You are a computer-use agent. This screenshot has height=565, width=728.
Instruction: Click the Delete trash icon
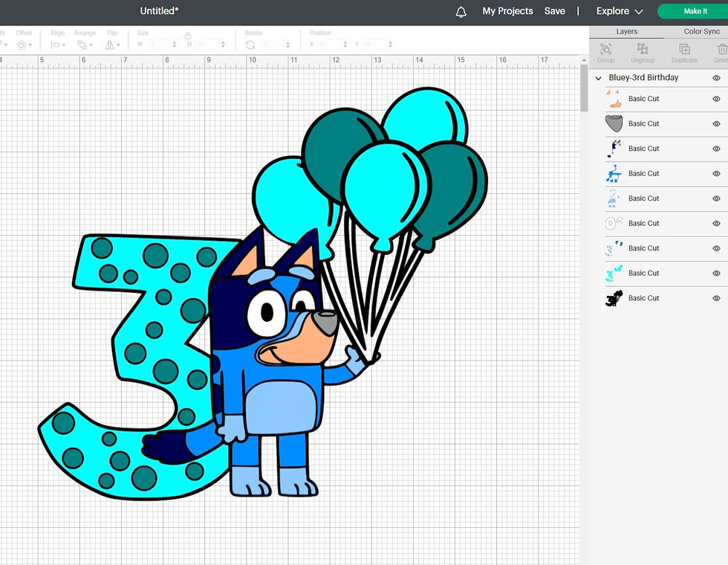click(x=722, y=49)
